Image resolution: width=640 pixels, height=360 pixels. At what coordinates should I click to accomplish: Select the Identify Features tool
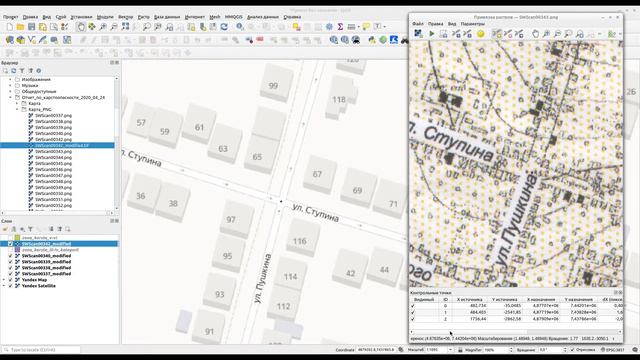pyautogui.click(x=240, y=27)
